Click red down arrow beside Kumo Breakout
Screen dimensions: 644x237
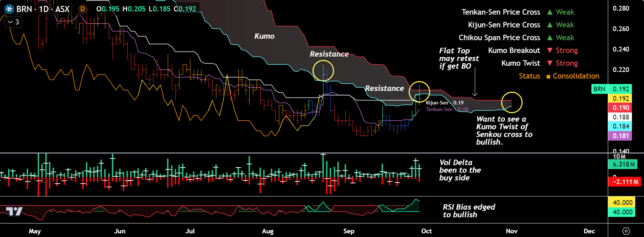click(x=550, y=50)
